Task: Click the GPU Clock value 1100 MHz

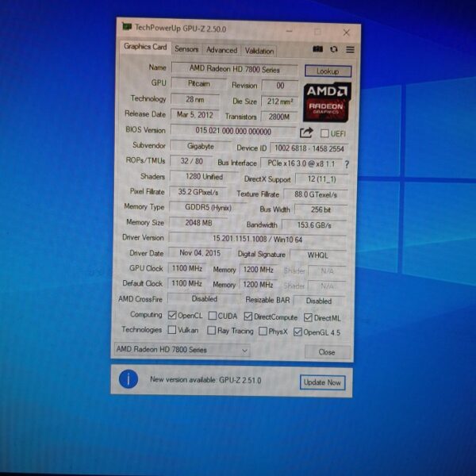Action: click(x=187, y=268)
